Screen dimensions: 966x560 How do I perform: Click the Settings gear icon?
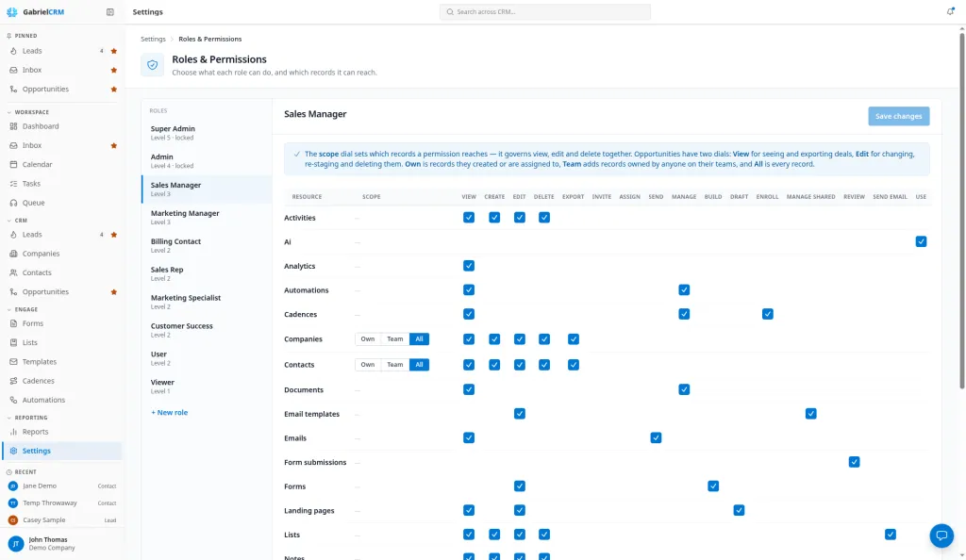tap(13, 451)
